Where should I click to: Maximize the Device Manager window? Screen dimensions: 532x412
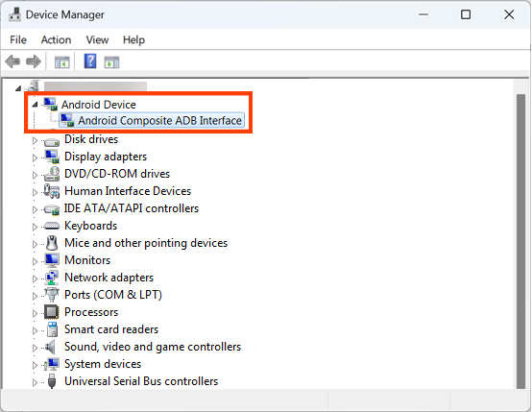(x=466, y=14)
